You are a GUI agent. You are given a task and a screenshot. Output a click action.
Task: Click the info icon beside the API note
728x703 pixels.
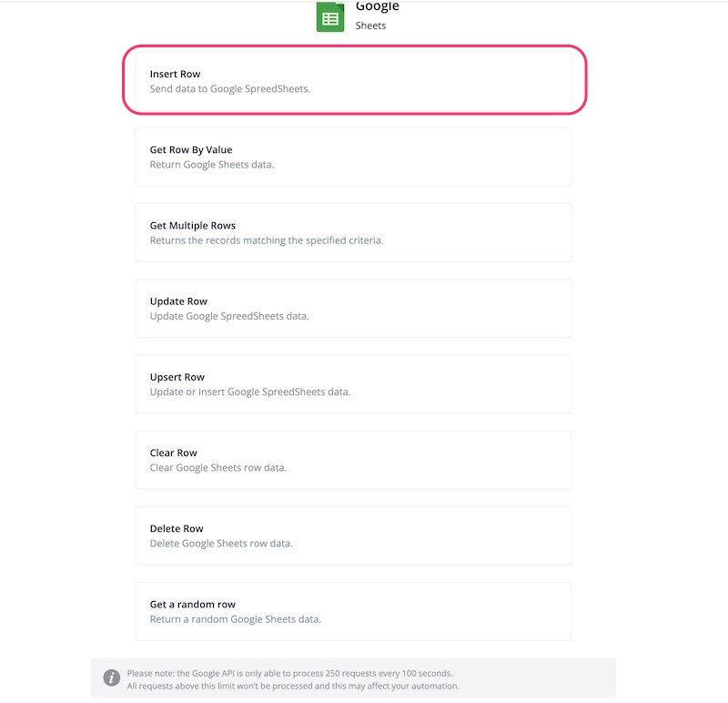111,678
